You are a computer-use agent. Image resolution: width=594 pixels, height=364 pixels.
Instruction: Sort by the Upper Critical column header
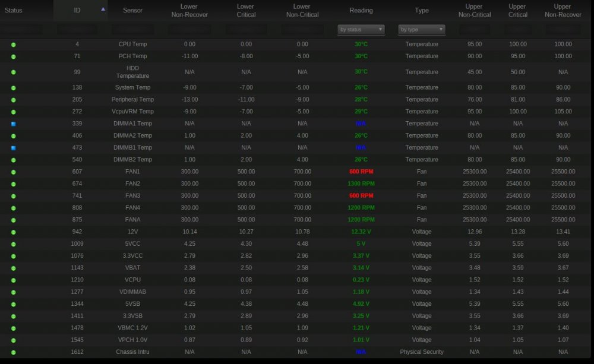(517, 11)
